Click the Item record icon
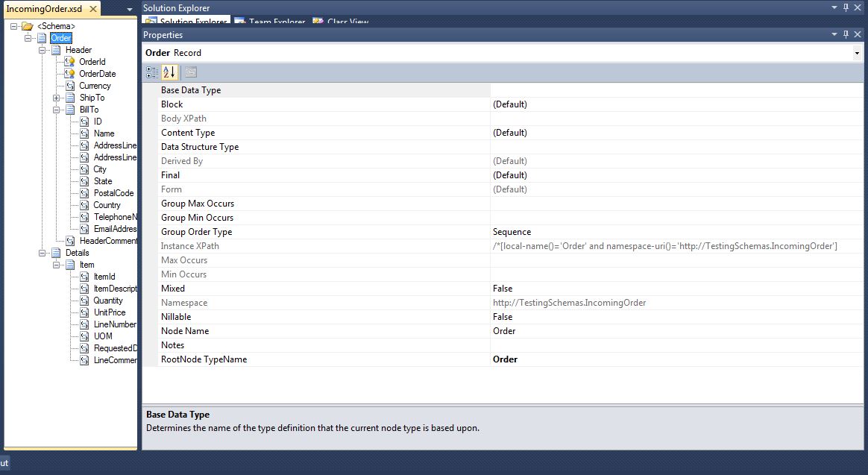The image size is (868, 475). [x=70, y=265]
